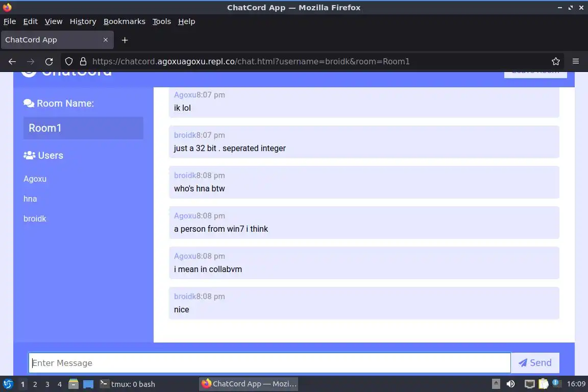The height and width of the screenshot is (392, 588).
Task: Click user broidk in users list
Action: click(35, 218)
